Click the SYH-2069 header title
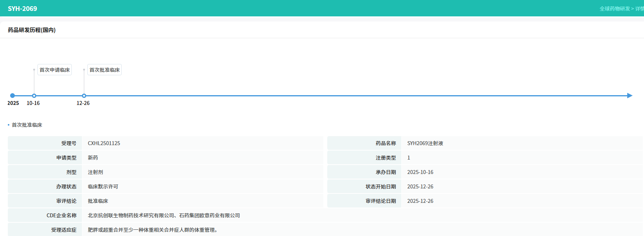This screenshot has height=236, width=644. click(22, 9)
